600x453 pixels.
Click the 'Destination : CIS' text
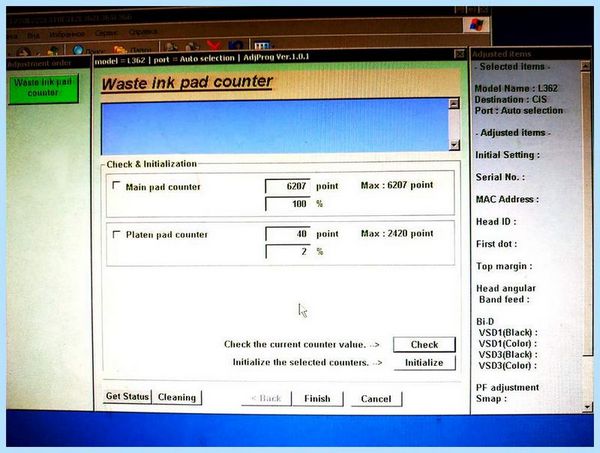(511, 99)
